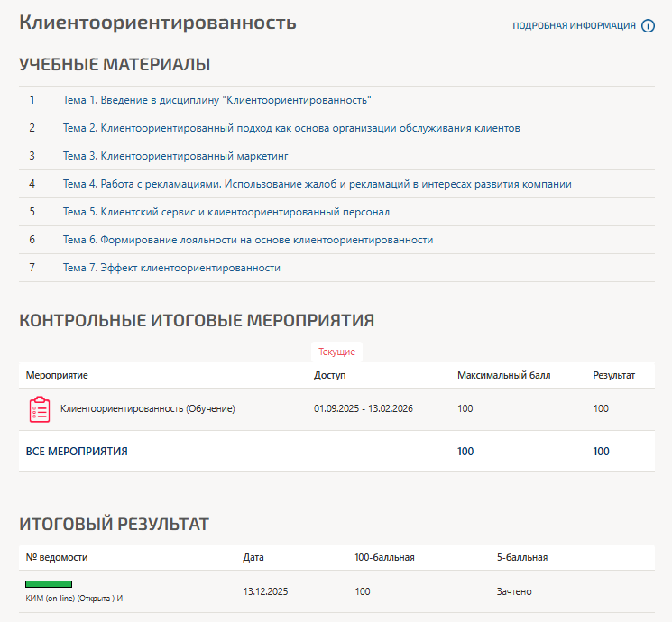Screen dimensions: 672x622
Task: Open Тема 6 Формирование лояльности
Action: 248,240
